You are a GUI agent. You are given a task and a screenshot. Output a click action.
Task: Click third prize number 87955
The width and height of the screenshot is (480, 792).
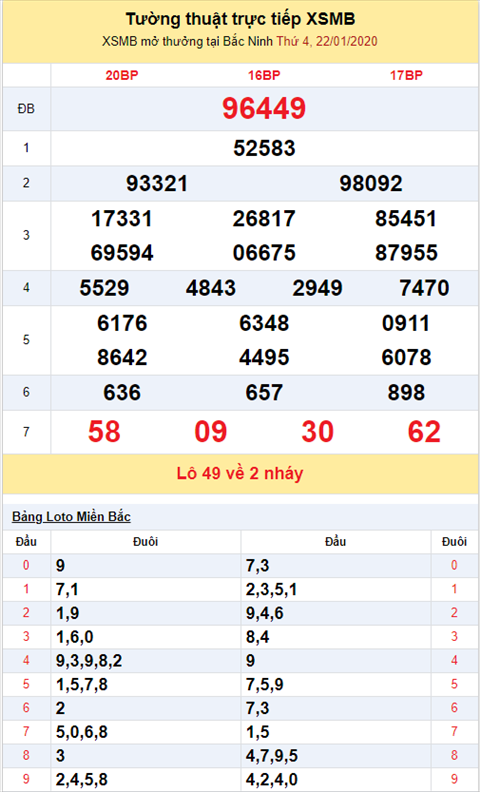coord(406,253)
